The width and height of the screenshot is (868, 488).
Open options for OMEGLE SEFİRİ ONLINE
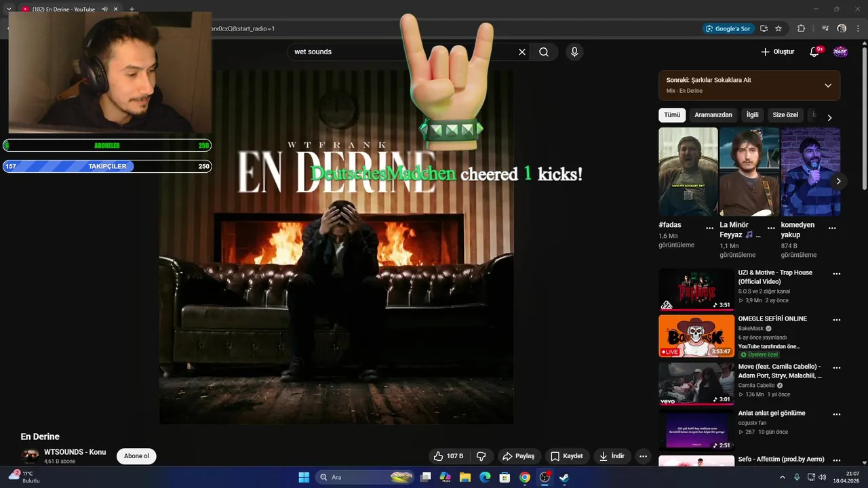[837, 320]
